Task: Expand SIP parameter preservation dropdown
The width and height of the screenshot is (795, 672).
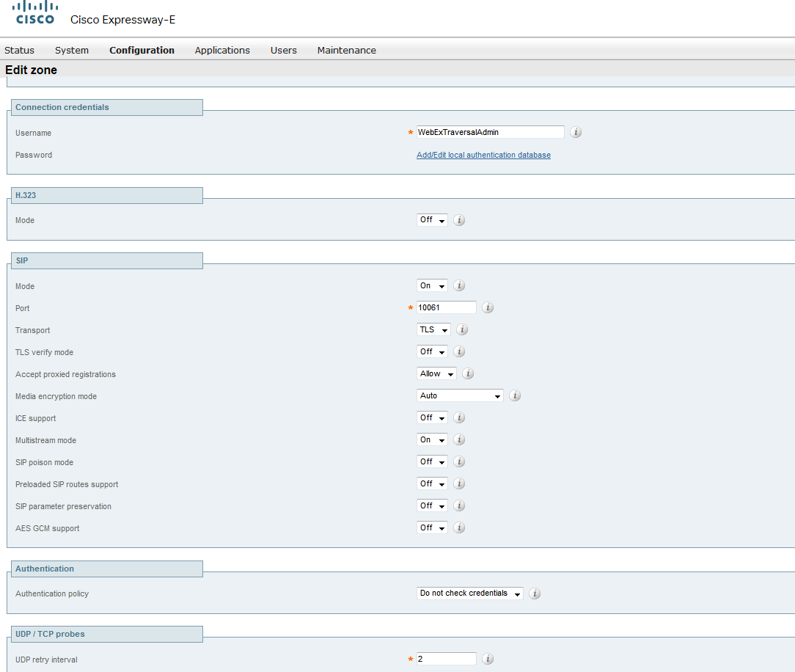Action: coord(432,505)
